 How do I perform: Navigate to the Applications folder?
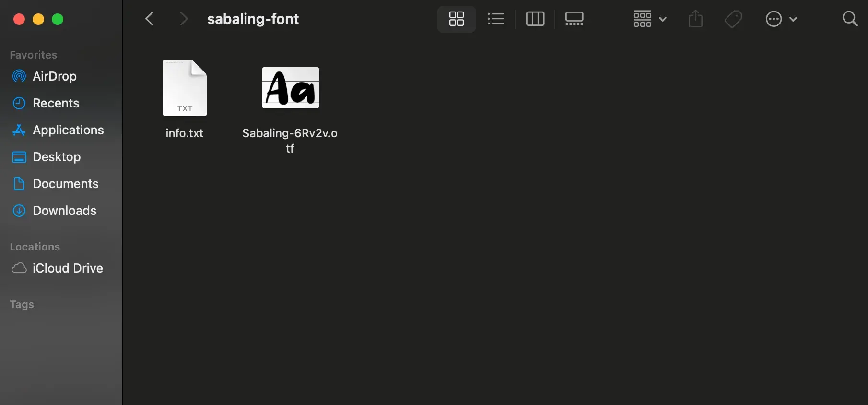(68, 130)
